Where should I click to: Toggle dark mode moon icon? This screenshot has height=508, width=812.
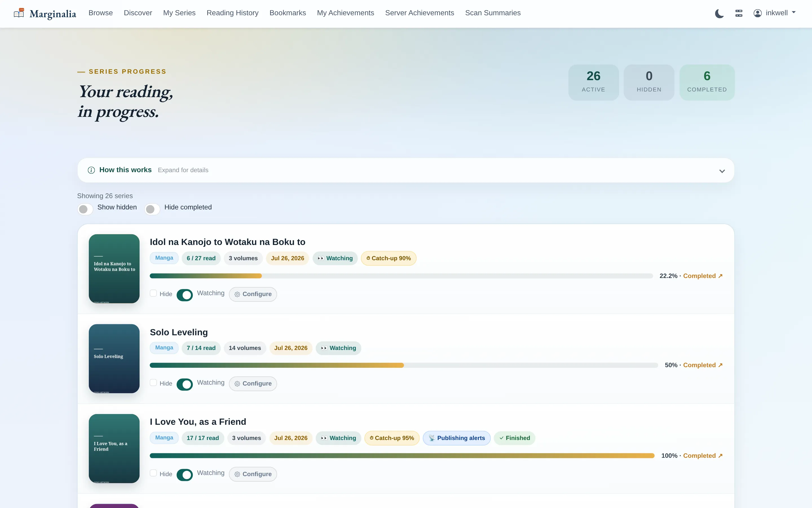pos(719,14)
